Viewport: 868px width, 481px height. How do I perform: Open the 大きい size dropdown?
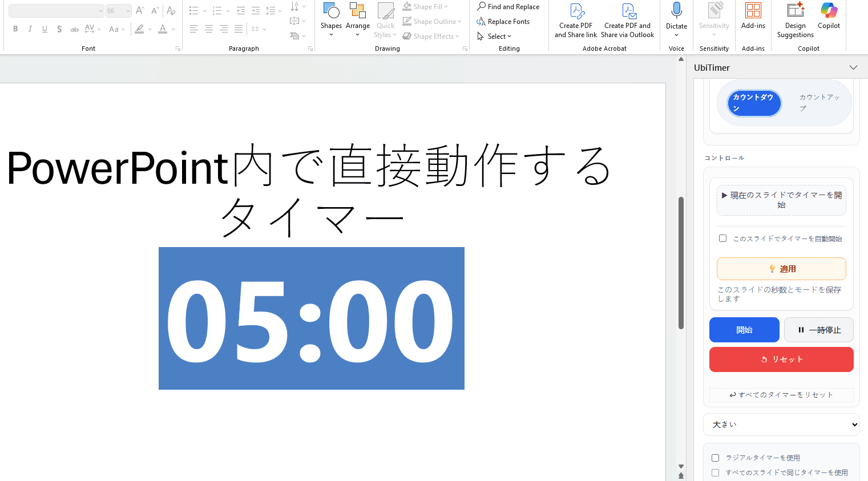(781, 424)
